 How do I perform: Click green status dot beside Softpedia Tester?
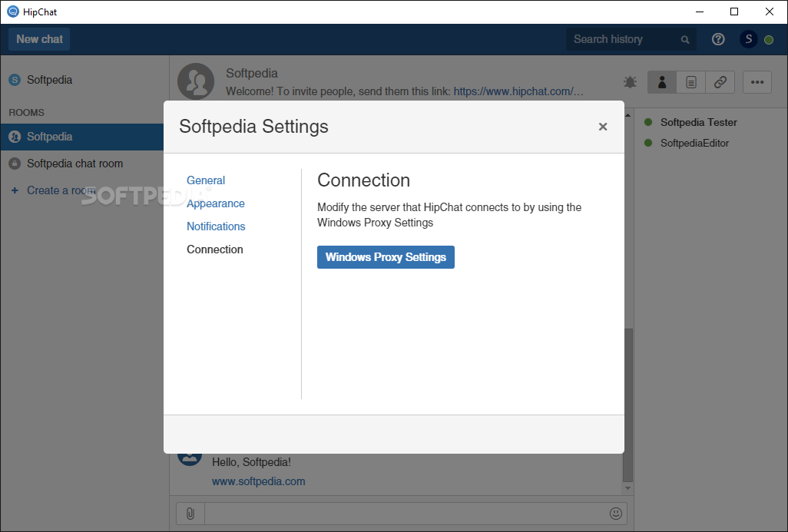click(x=648, y=122)
